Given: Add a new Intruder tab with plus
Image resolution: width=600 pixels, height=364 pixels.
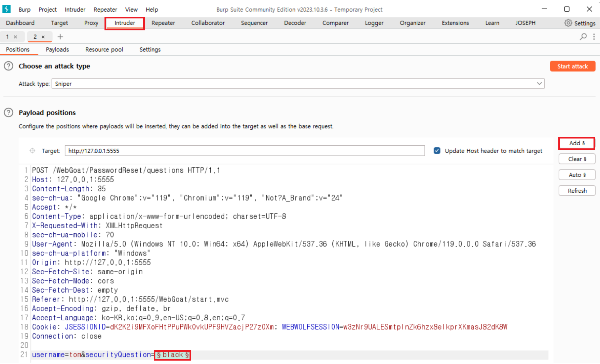Looking at the screenshot, I should [60, 37].
